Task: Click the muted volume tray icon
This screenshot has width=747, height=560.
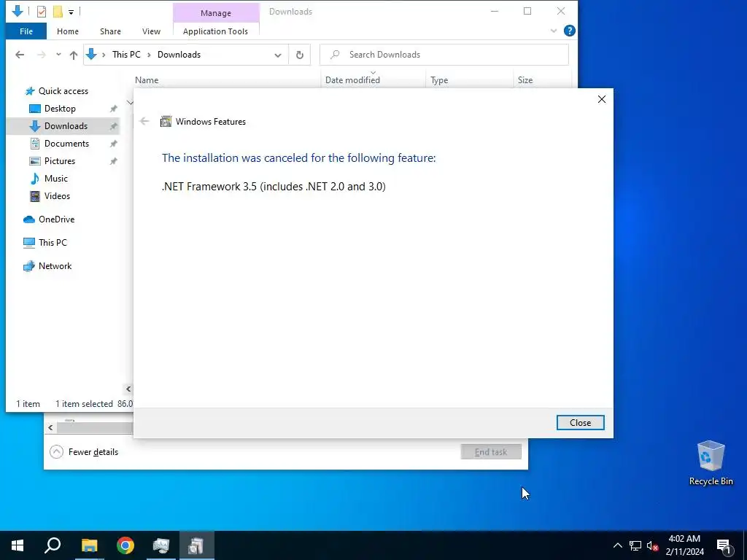Action: pos(653,545)
